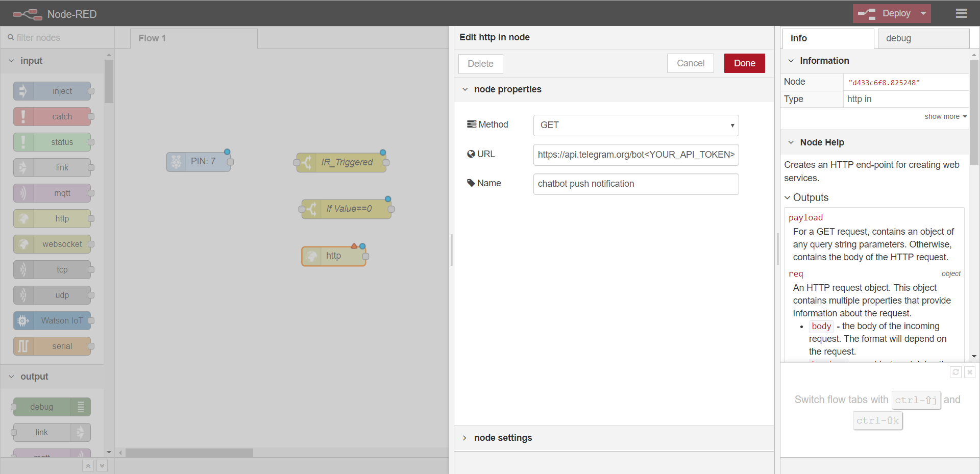Click the serial node icon
Screen dimensions: 980x474
click(x=23, y=346)
